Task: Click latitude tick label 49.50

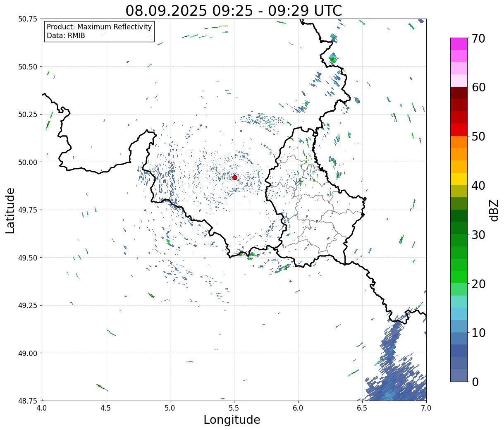Action: coord(28,258)
